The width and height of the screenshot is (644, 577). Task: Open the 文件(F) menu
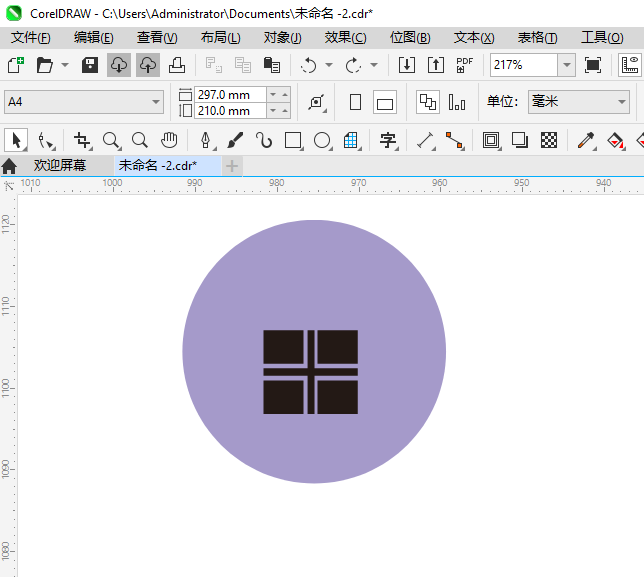pyautogui.click(x=30, y=38)
